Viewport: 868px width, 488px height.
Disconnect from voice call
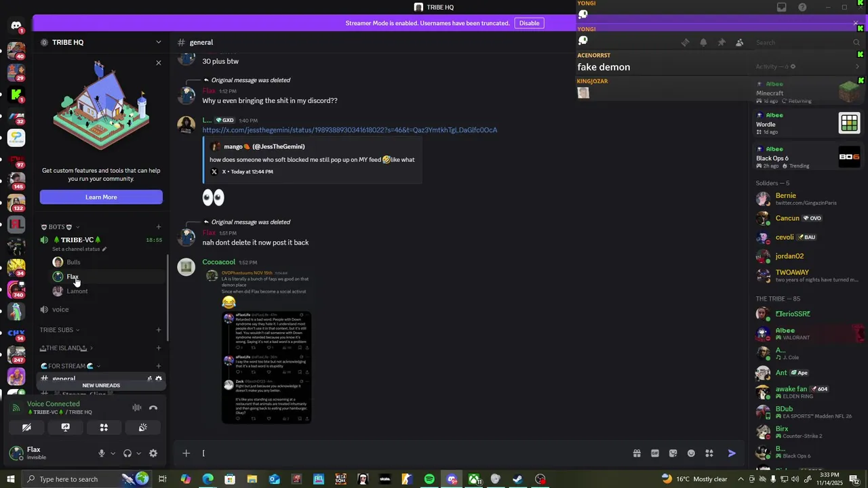click(x=153, y=407)
